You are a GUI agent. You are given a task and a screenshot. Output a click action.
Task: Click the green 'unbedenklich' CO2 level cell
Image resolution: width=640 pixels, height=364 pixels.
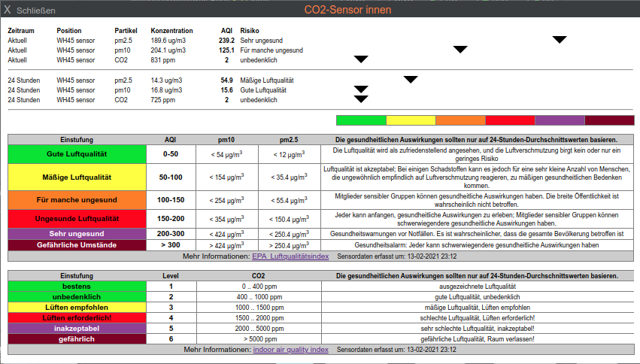coord(77,297)
